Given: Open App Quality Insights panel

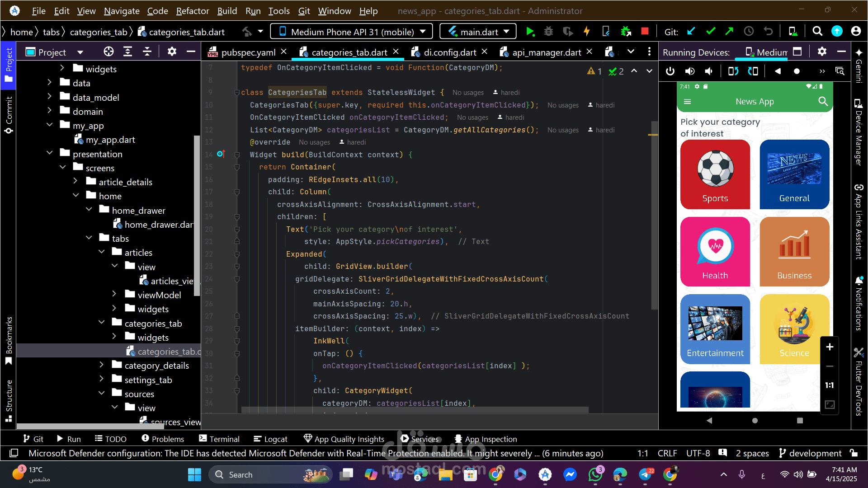Looking at the screenshot, I should click(x=344, y=439).
